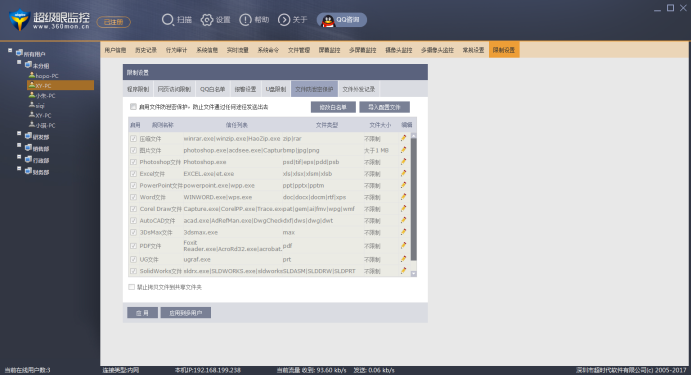The width and height of the screenshot is (692, 375).
Task: Check 禁止拷贝文件到共享文件夹 option
Action: point(132,287)
